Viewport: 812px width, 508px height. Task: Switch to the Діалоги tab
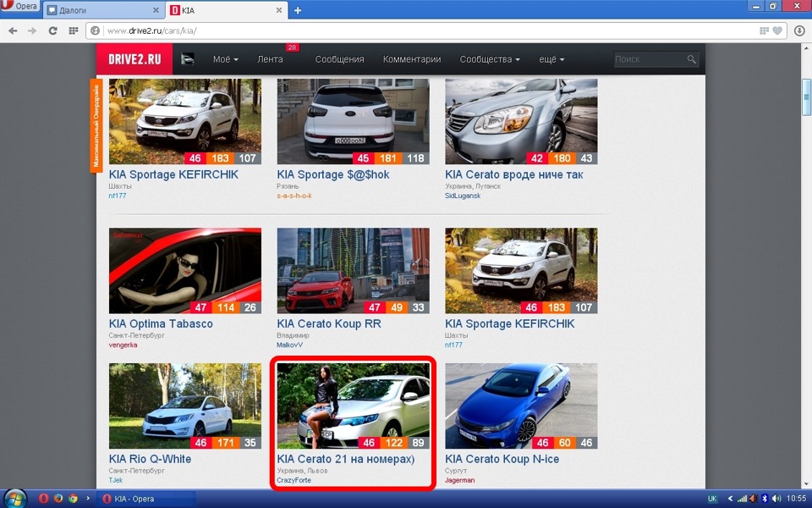[x=102, y=10]
